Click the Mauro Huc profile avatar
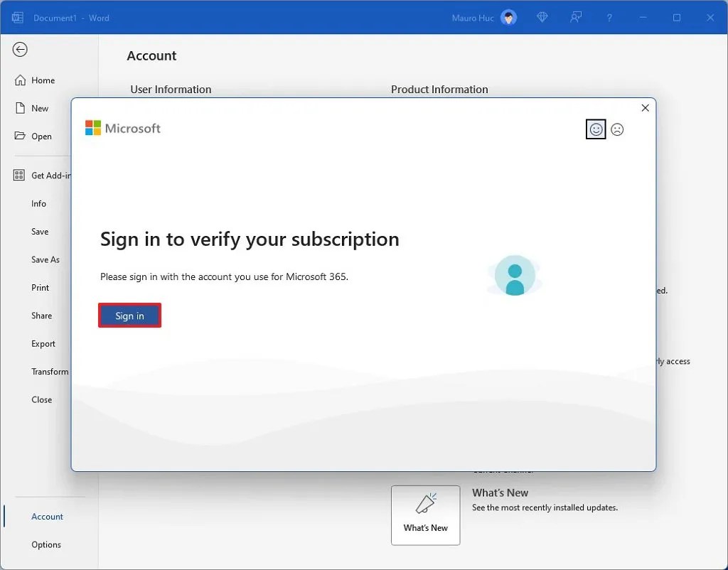The image size is (728, 570). click(x=509, y=17)
